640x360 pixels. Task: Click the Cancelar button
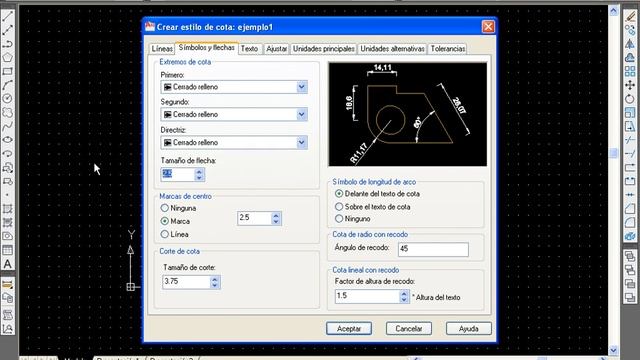coord(409,329)
